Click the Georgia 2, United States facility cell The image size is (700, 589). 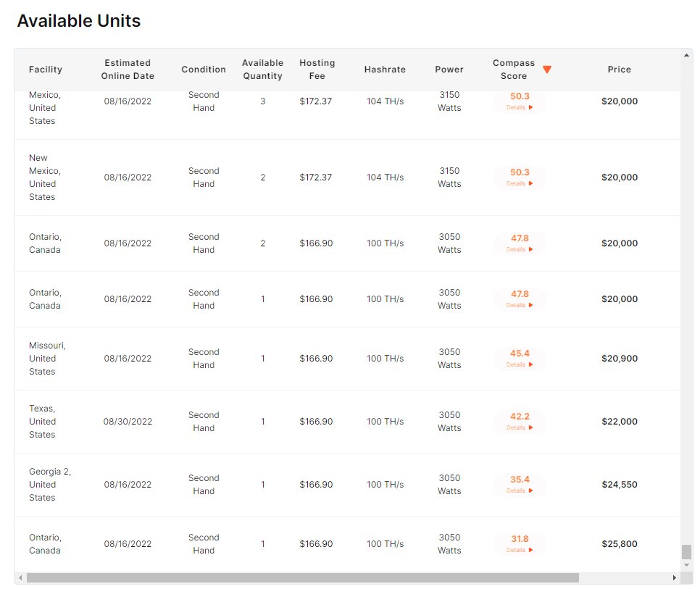50,484
